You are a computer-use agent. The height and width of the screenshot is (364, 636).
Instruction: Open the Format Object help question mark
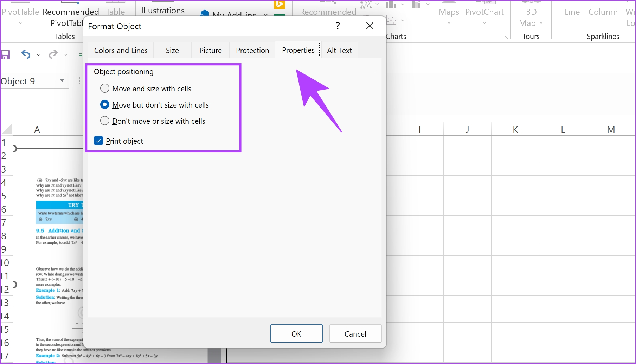coord(338,26)
